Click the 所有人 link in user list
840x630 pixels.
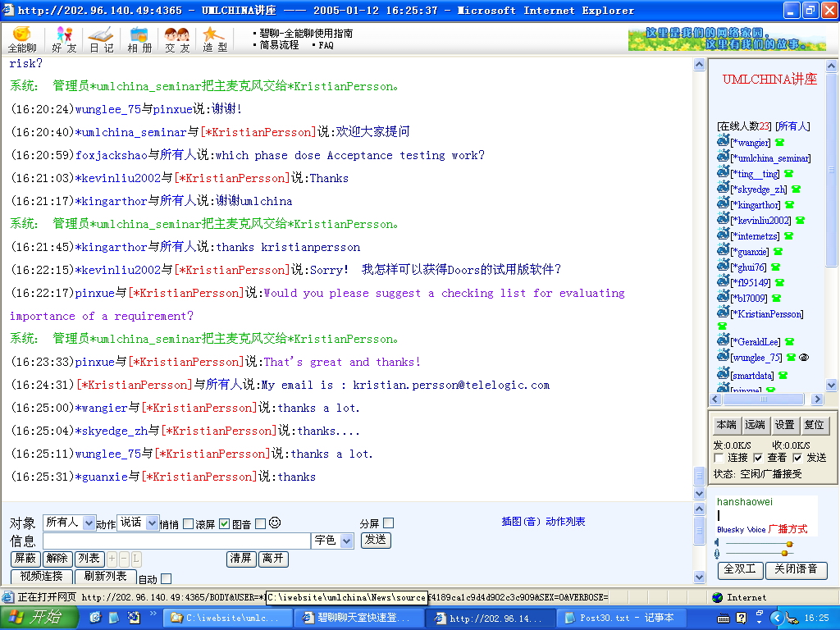pyautogui.click(x=793, y=126)
